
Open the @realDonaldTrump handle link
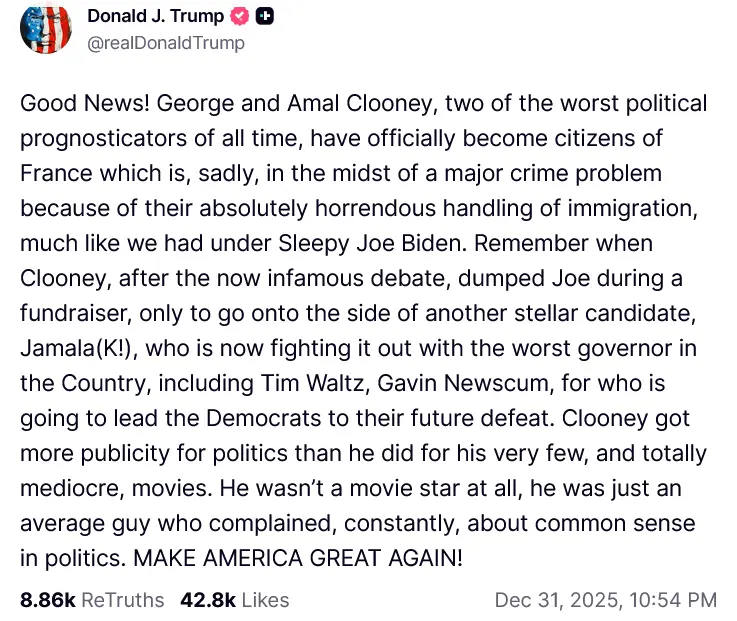coord(166,43)
